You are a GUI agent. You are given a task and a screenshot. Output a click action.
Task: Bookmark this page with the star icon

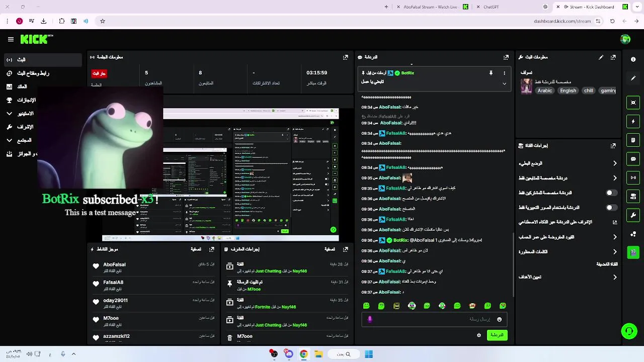click(x=103, y=21)
